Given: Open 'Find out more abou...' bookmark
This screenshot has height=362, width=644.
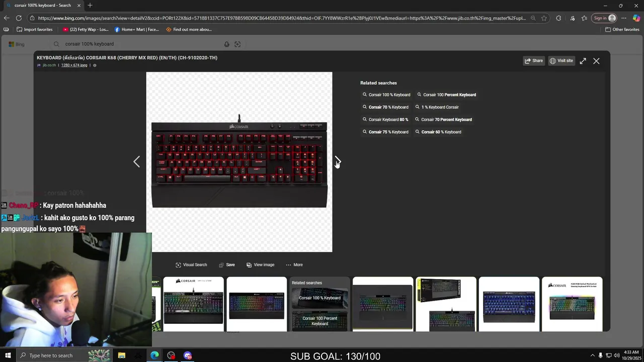Looking at the screenshot, I should coord(189,30).
